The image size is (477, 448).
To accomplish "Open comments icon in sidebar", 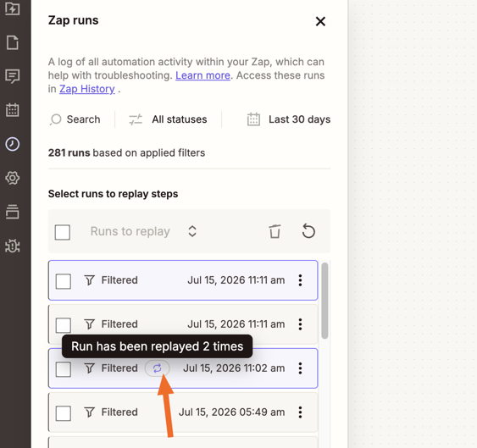I will pyautogui.click(x=13, y=76).
